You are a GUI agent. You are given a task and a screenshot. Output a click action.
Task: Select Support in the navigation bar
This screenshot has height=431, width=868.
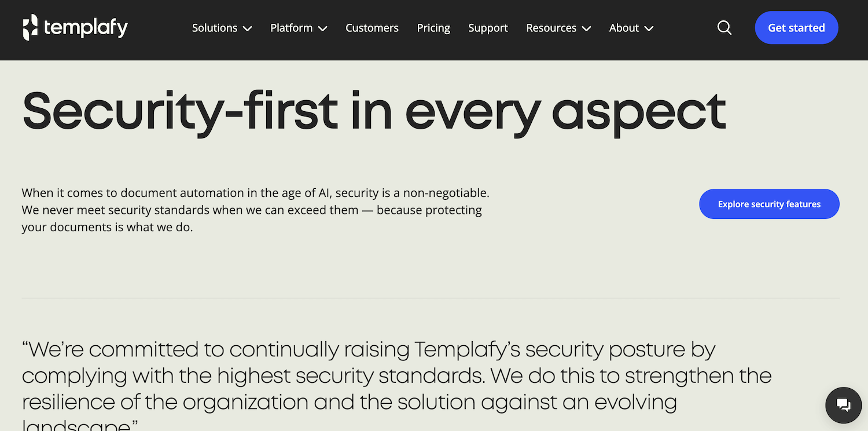point(488,28)
